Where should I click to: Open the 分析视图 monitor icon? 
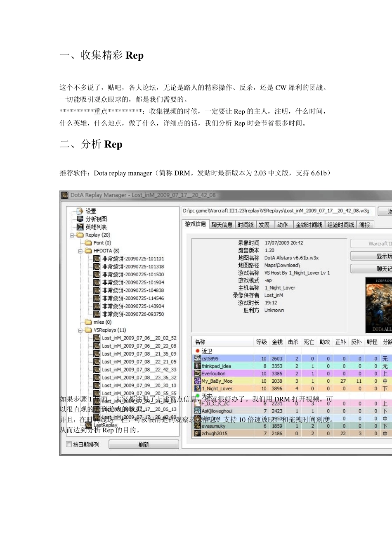(x=80, y=219)
